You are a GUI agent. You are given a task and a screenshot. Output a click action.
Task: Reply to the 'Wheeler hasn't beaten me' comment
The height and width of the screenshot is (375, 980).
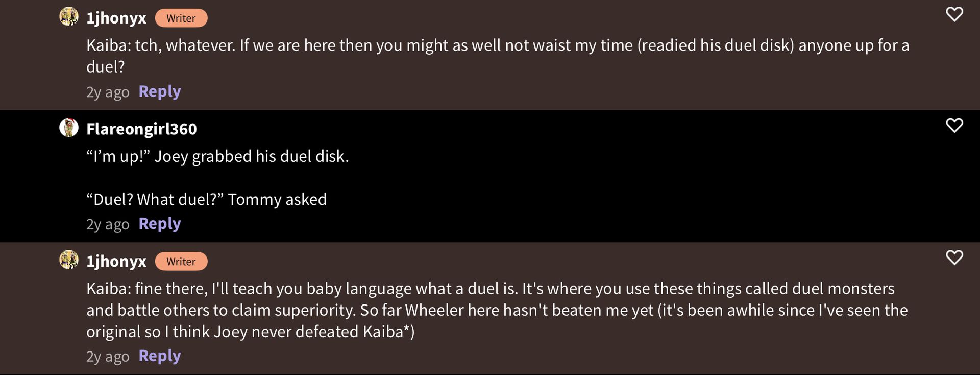click(x=160, y=356)
